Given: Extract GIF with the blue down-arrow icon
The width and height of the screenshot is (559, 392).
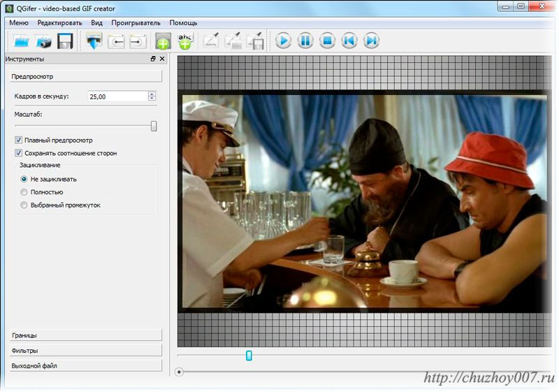Looking at the screenshot, I should point(94,41).
